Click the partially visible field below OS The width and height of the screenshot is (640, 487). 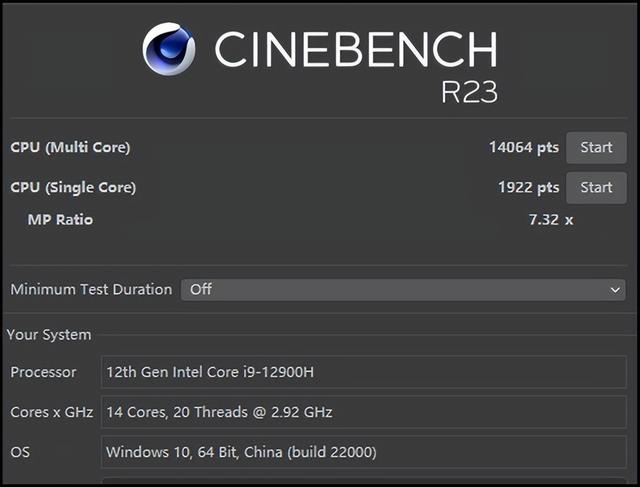click(363, 481)
